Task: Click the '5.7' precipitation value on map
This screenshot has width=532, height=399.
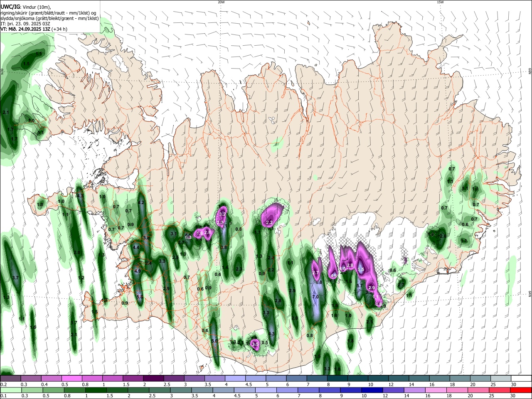Action: (x=360, y=286)
